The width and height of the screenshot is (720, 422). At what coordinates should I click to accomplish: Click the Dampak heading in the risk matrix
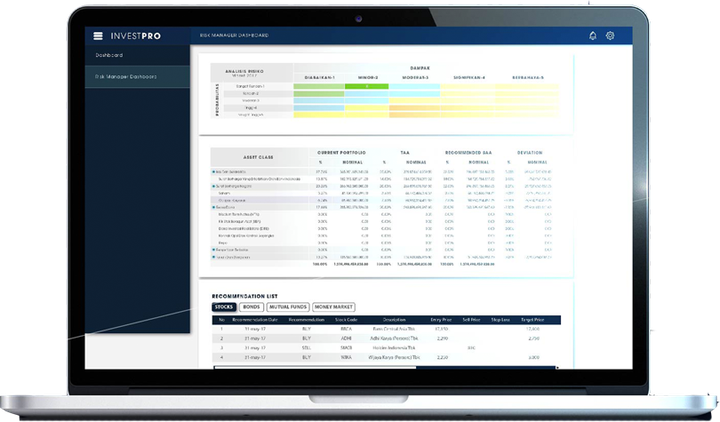point(420,68)
